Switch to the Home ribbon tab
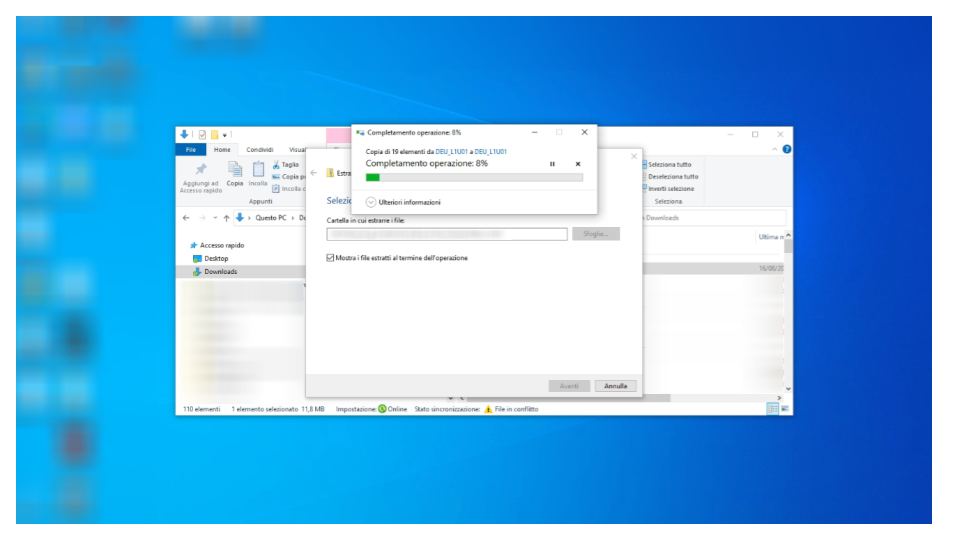 222,150
